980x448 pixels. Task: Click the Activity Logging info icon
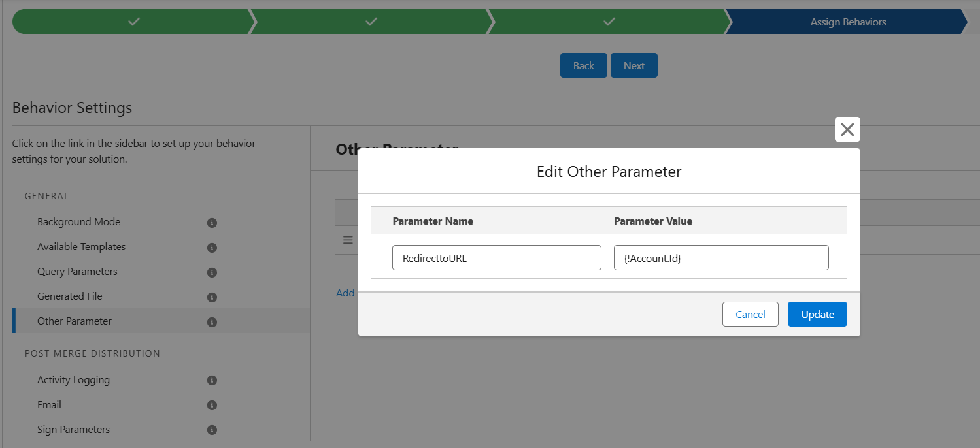pos(212,380)
